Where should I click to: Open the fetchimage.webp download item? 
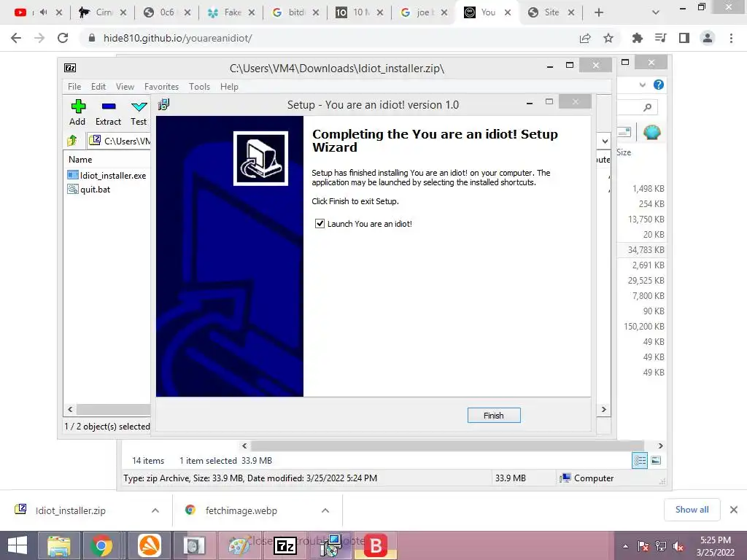(241, 510)
